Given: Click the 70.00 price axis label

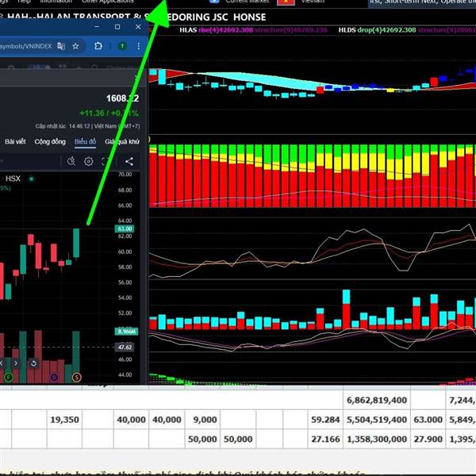Looking at the screenshot, I should (125, 175).
